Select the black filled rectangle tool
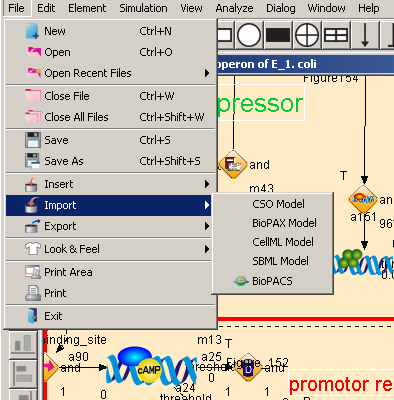The image size is (394, 400). (x=278, y=35)
